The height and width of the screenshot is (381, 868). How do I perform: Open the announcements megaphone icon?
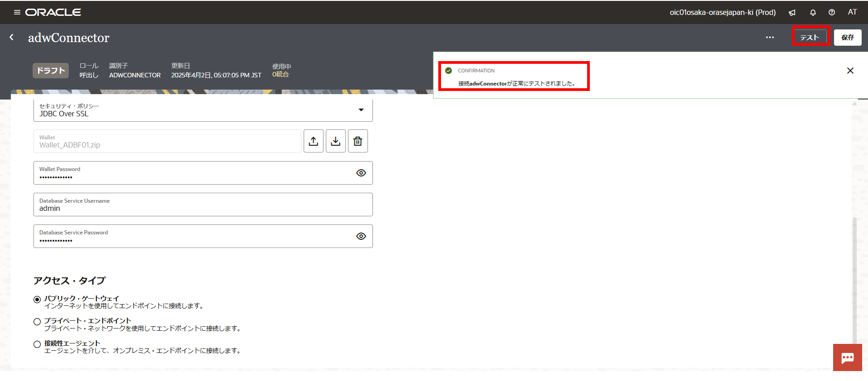click(x=792, y=13)
